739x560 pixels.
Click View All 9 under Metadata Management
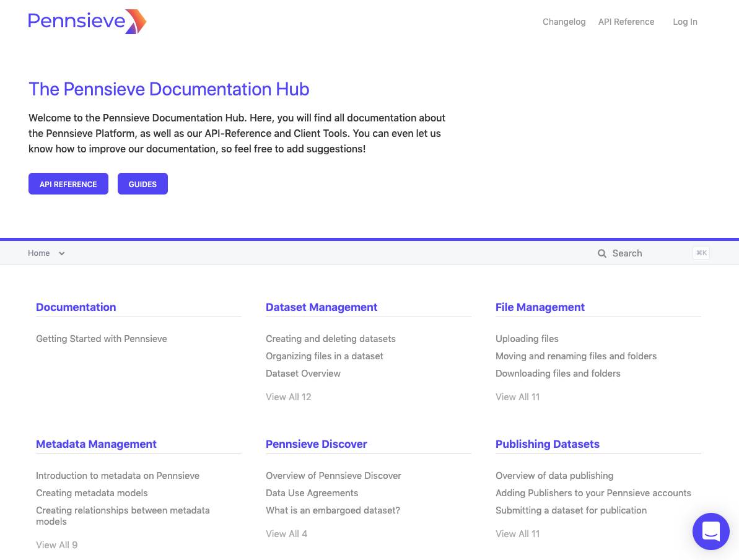tap(56, 545)
